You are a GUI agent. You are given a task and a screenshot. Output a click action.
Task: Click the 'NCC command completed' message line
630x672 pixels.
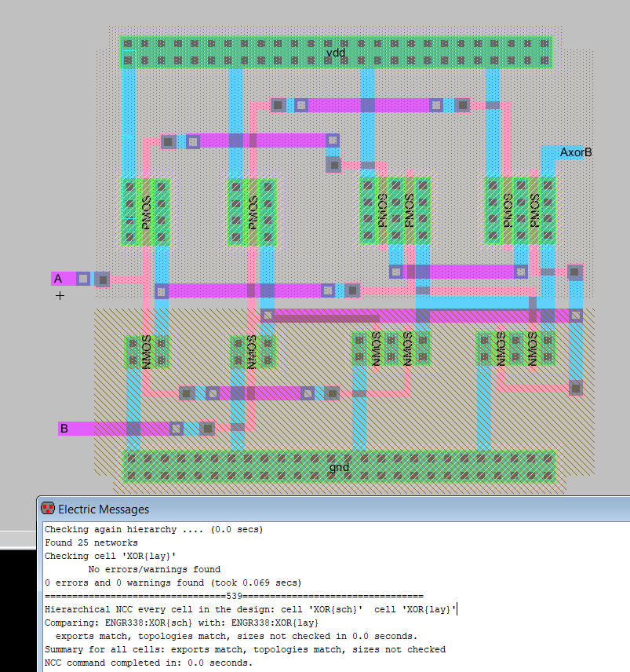pyautogui.click(x=148, y=663)
